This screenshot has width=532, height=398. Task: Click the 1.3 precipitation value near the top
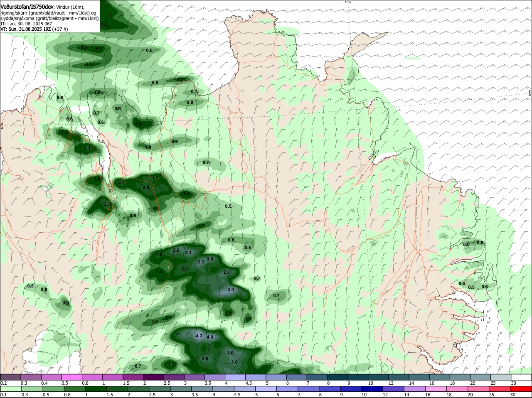tap(104, 25)
